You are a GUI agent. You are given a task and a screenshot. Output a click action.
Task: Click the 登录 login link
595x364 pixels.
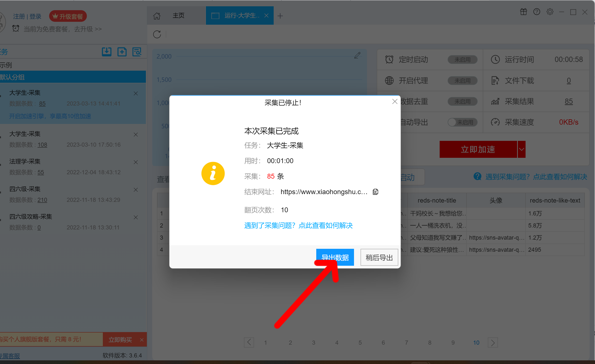coord(35,16)
